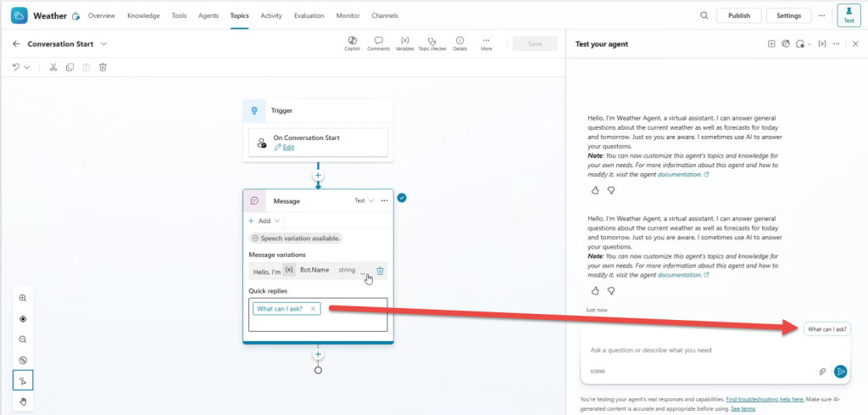This screenshot has height=415, width=868.
Task: Expand the Conversation Start topic dropdown
Action: pos(104,44)
